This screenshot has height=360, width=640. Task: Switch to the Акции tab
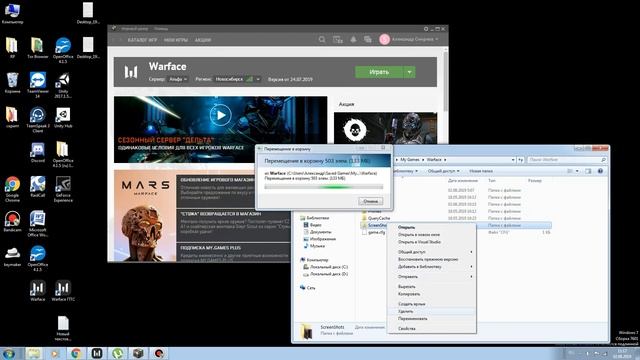[x=202, y=40]
